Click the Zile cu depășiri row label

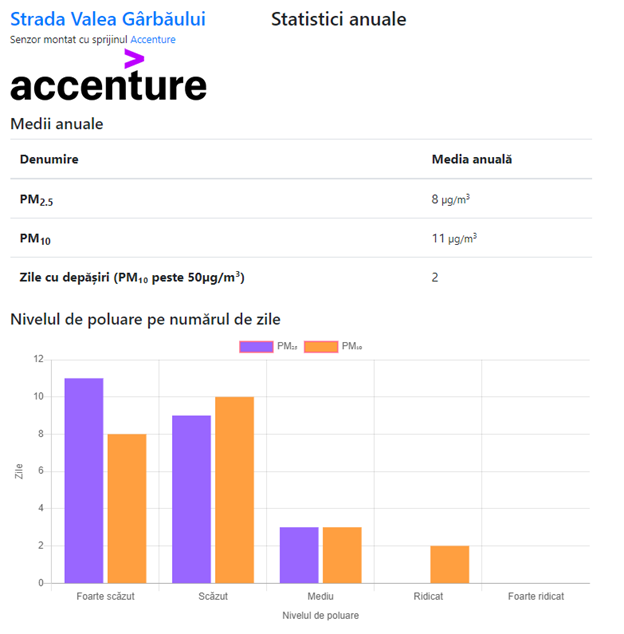click(x=132, y=278)
